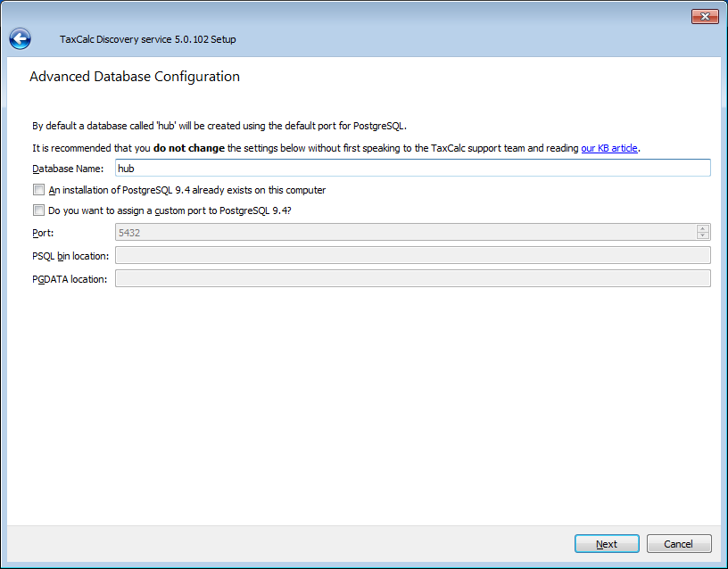Viewport: 728px width, 569px height.
Task: Decrease port with the spinner down arrow
Action: (x=703, y=236)
